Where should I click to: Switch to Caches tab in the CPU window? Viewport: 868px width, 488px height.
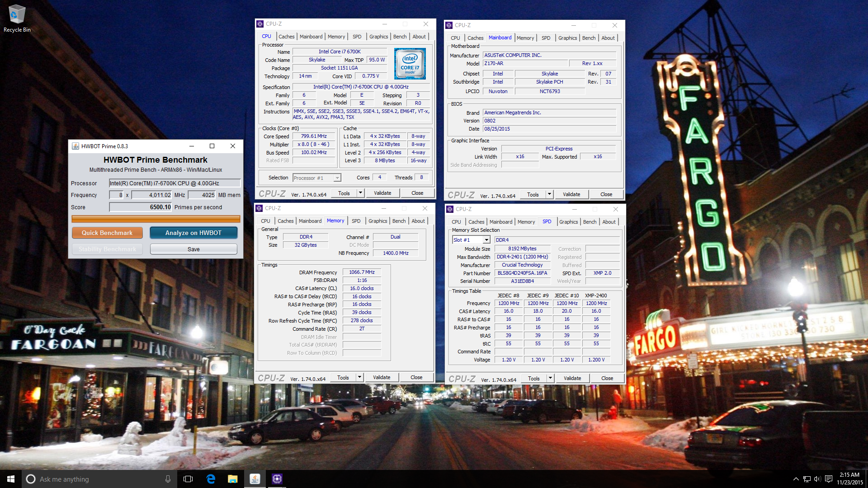coord(286,37)
